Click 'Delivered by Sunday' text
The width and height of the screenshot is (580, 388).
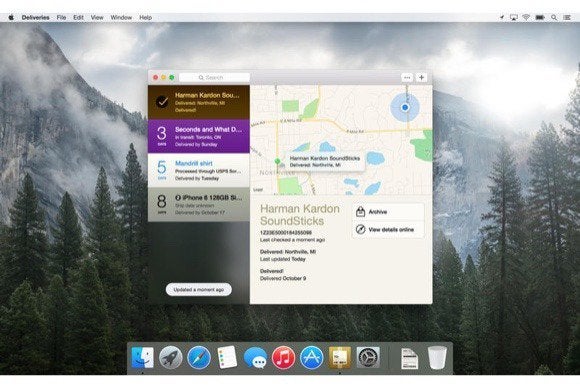pyautogui.click(x=196, y=144)
